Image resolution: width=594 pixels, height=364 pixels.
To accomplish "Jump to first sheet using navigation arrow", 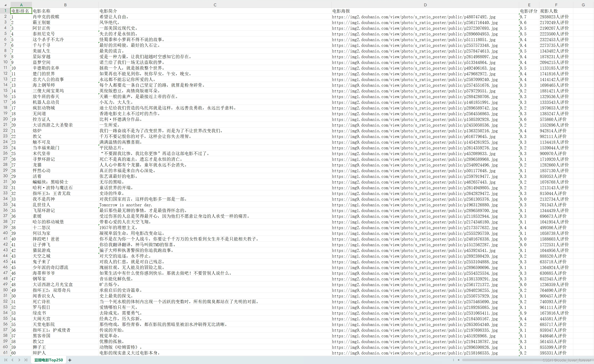I will pyautogui.click(x=6, y=360).
